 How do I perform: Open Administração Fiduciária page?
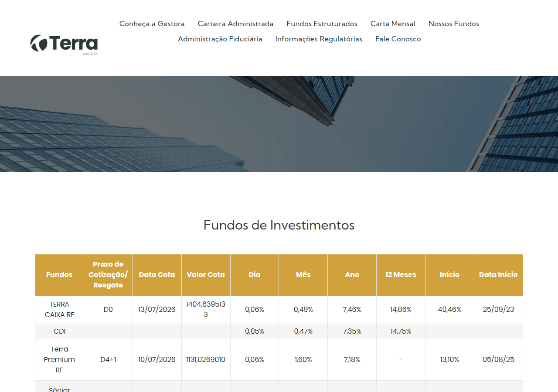click(220, 39)
